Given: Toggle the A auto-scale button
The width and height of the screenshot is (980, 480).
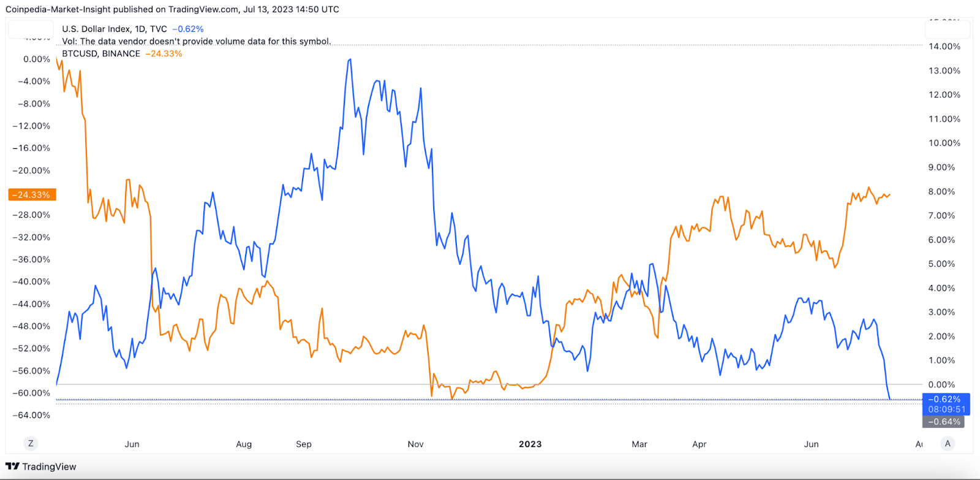Looking at the screenshot, I should pos(948,443).
